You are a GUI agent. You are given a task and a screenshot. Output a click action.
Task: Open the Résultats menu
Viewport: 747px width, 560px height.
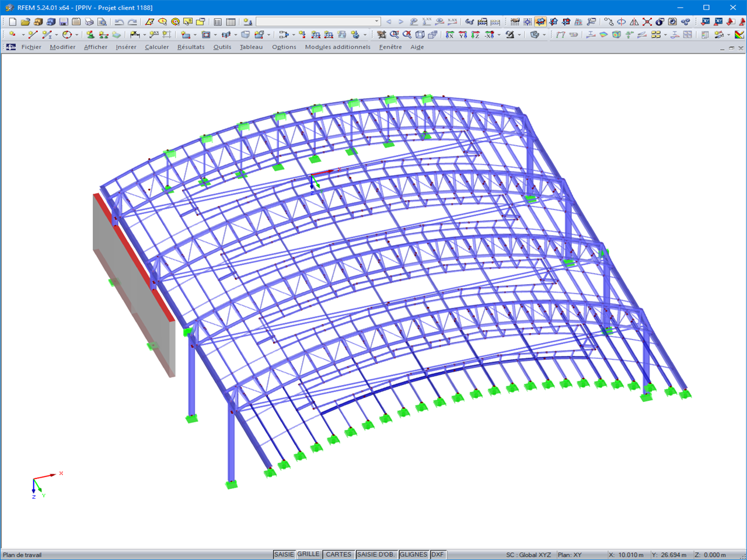191,47
